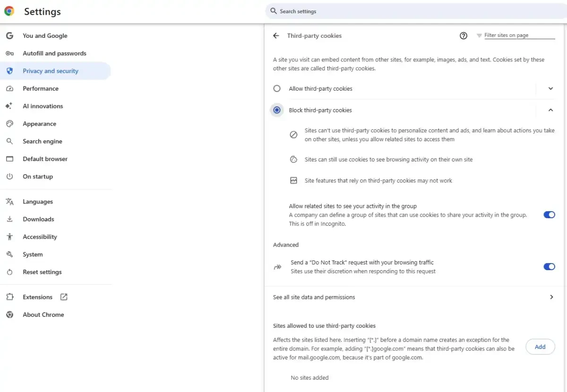The height and width of the screenshot is (392, 567).
Task: Click the Chrome logo icon
Action: pyautogui.click(x=9, y=11)
